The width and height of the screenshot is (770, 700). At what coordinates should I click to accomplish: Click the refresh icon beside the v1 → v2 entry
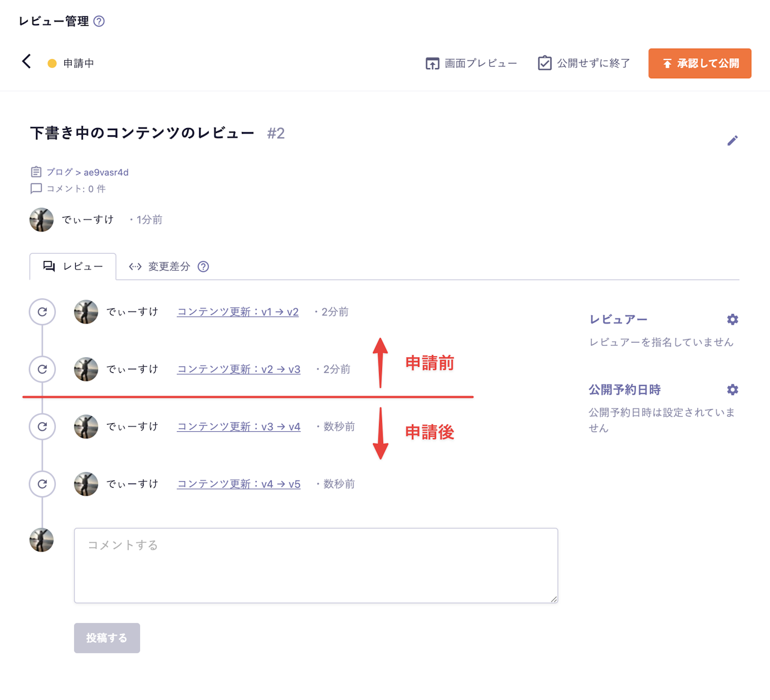tap(42, 312)
